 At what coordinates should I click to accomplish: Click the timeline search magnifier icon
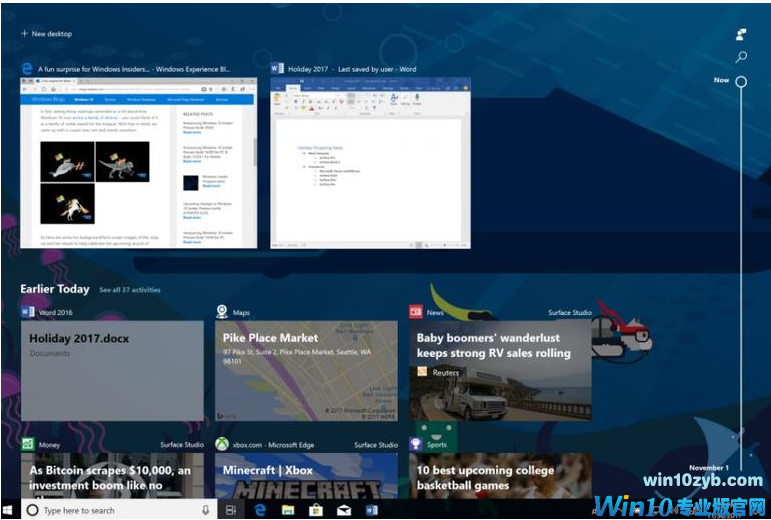tap(741, 57)
